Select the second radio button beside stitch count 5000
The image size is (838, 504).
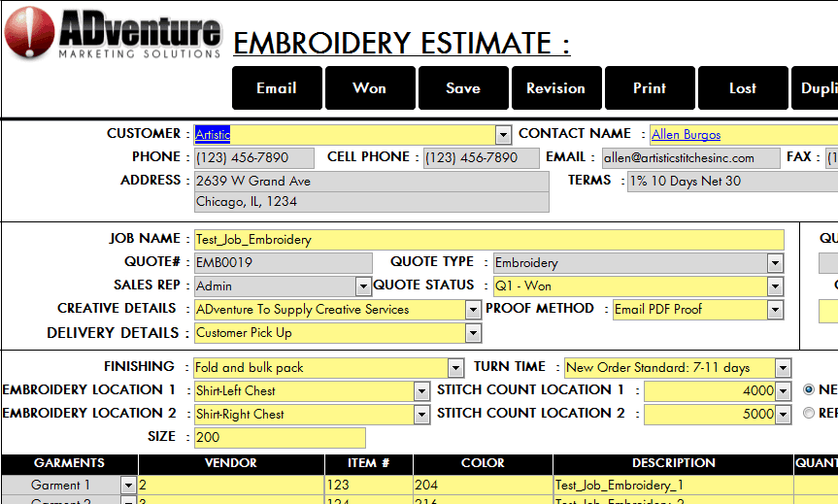(x=809, y=413)
